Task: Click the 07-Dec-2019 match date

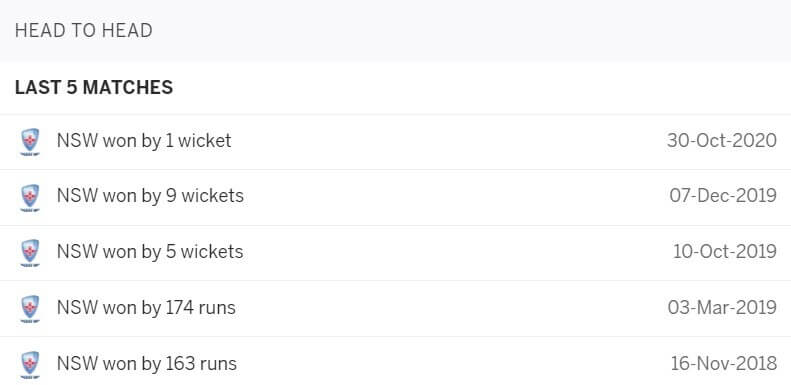Action: [x=723, y=196]
